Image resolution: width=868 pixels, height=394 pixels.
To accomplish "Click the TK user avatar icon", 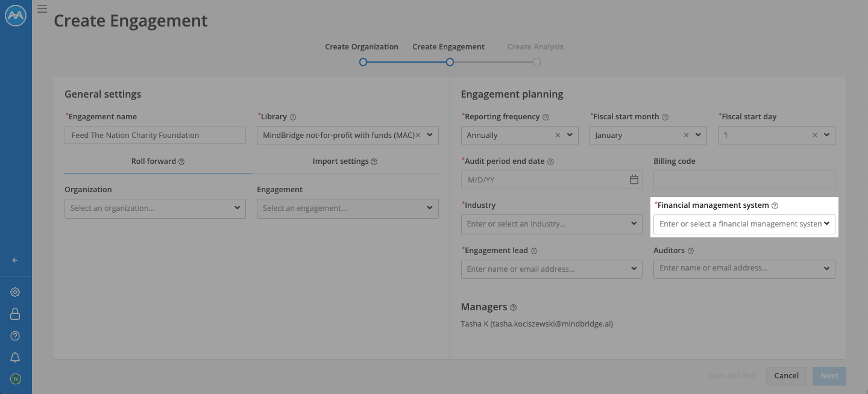I will pyautogui.click(x=16, y=379).
